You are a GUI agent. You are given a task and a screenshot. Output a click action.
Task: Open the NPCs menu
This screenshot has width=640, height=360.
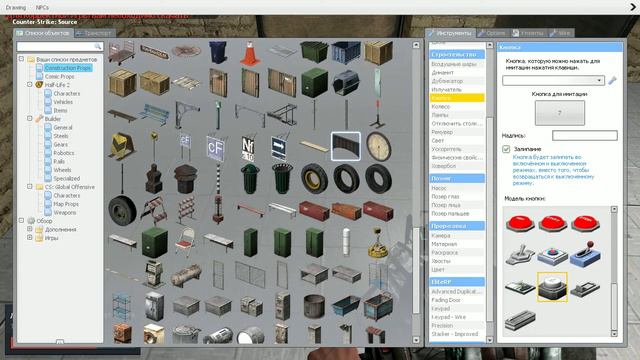[x=42, y=7]
